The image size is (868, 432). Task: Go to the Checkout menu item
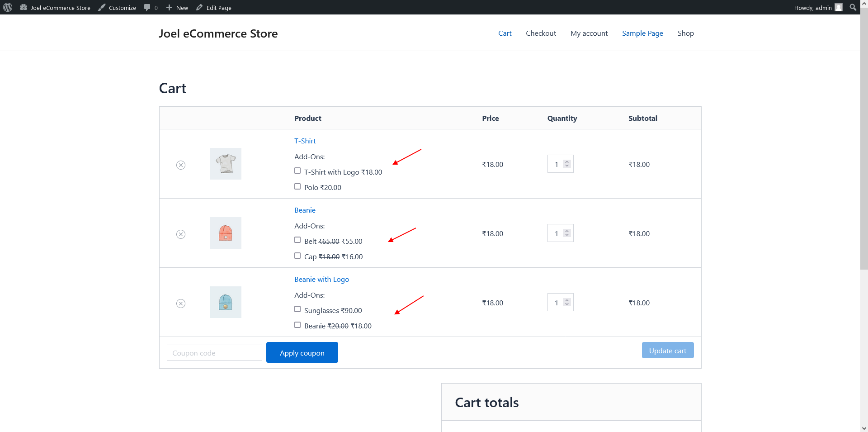[541, 33]
